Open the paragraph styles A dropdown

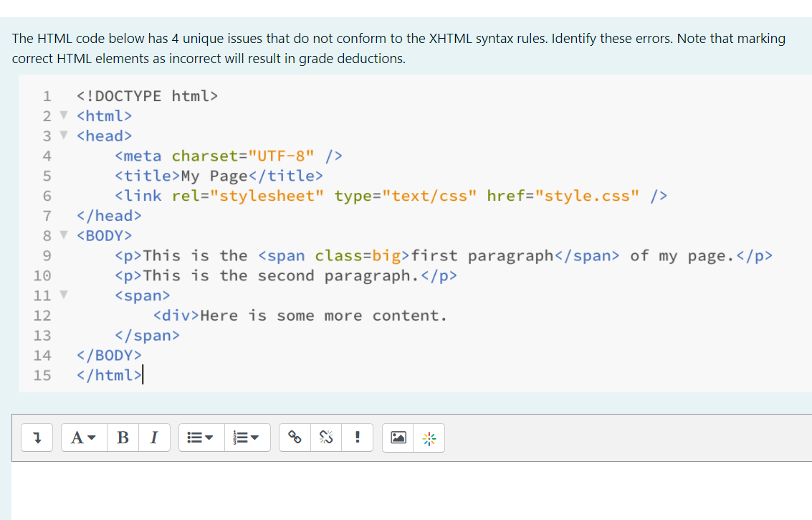point(84,438)
